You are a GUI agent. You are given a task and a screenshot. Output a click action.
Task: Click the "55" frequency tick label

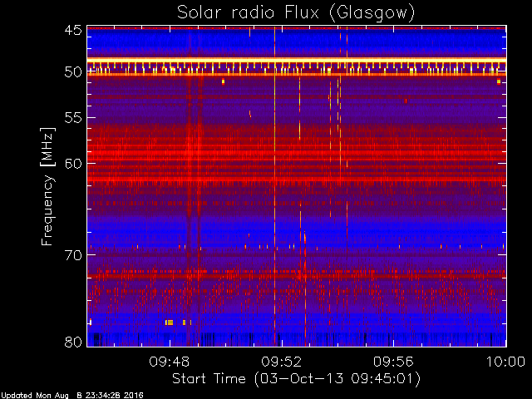pyautogui.click(x=73, y=118)
